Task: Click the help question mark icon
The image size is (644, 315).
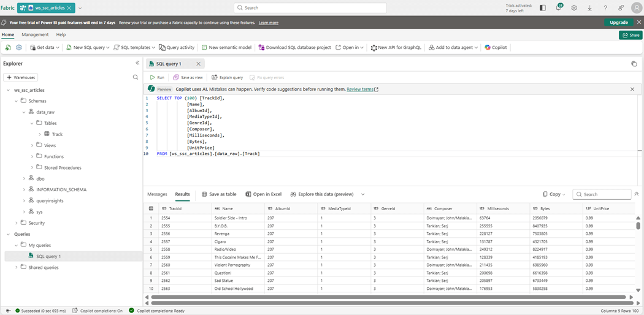Action: pos(605,8)
